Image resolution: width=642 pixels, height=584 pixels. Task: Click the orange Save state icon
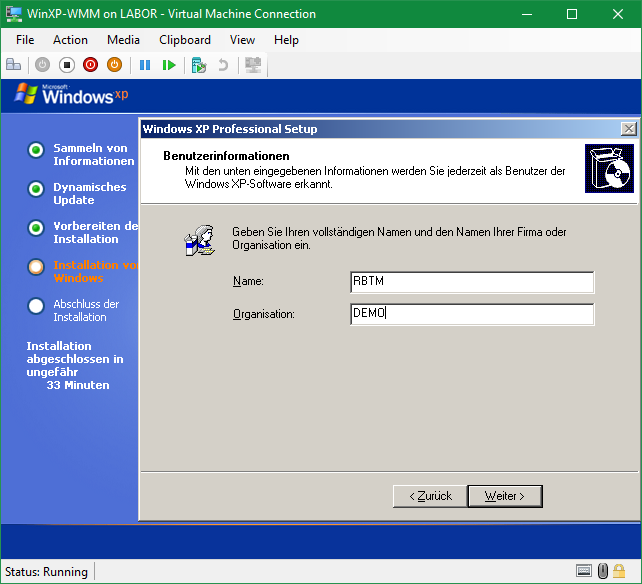coord(114,65)
